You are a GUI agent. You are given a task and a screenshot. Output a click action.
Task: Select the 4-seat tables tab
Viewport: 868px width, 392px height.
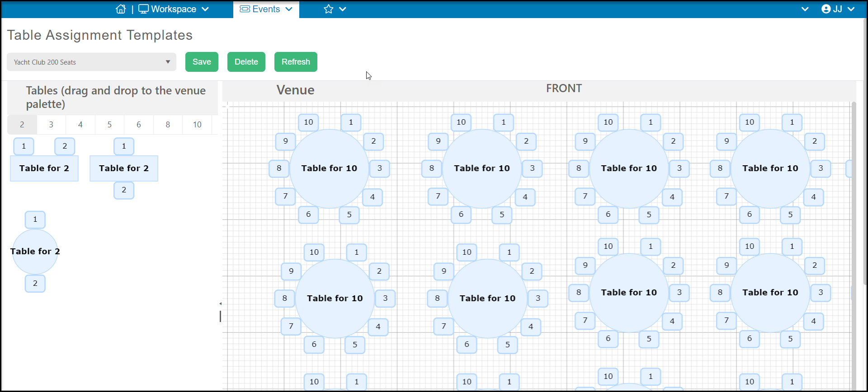(80, 125)
